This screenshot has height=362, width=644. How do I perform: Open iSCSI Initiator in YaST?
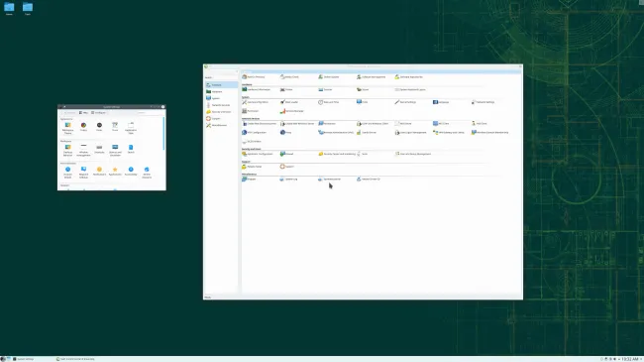pos(252,142)
